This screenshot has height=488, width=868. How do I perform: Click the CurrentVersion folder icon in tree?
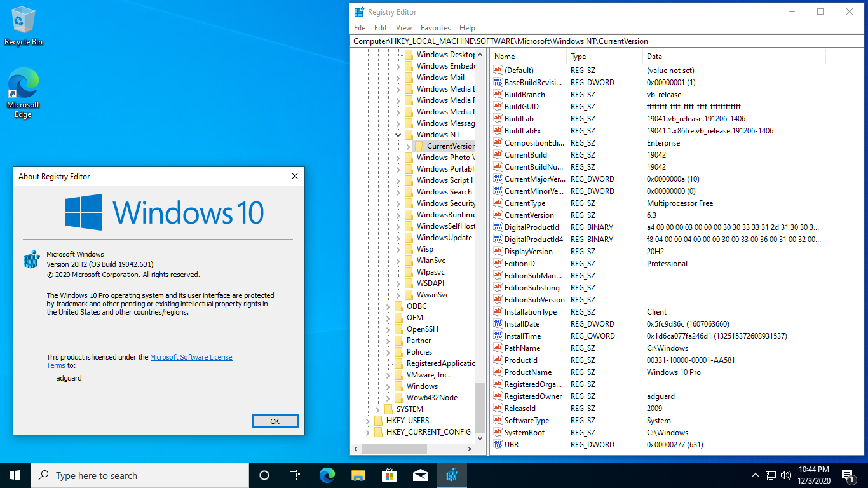(x=419, y=146)
